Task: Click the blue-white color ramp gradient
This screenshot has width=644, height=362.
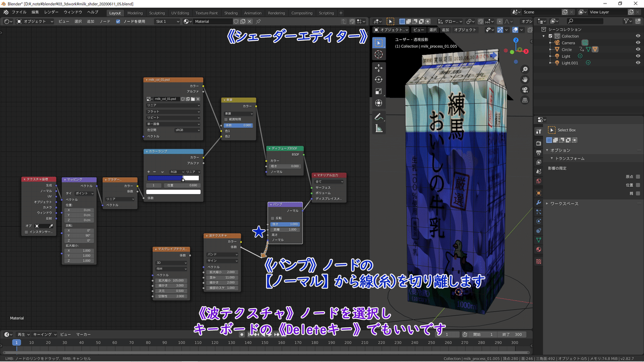Action: [173, 178]
